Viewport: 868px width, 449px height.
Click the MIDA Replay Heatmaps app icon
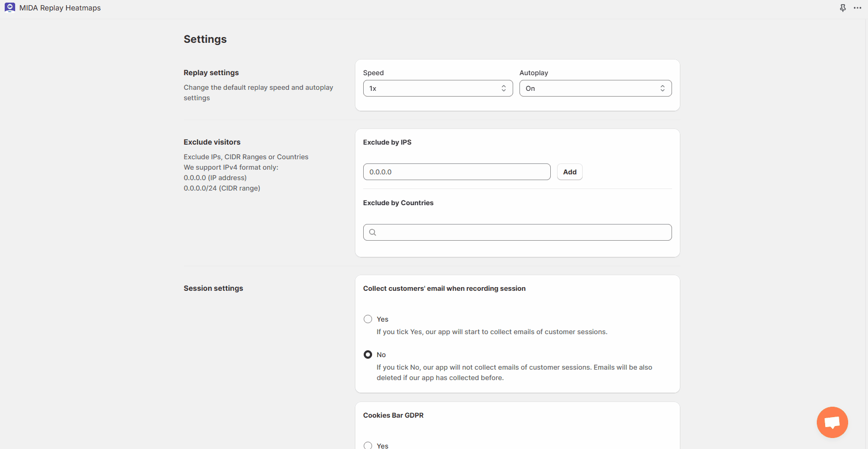point(10,7)
